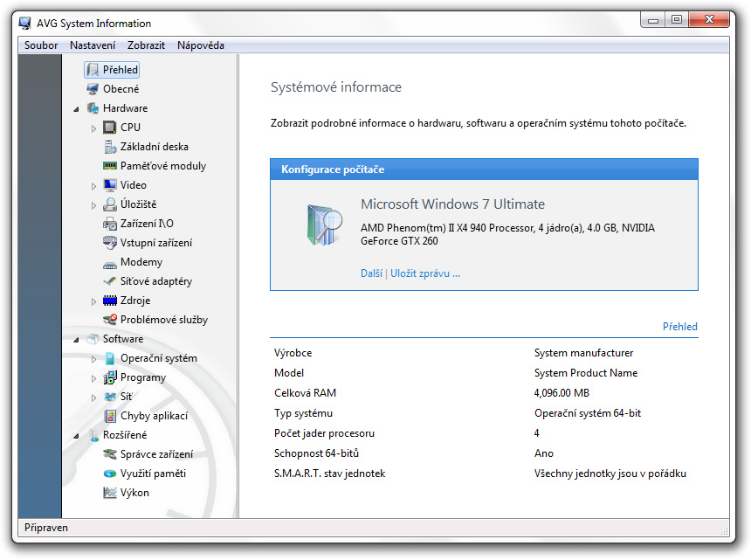The width and height of the screenshot is (751, 560).
Task: Select Výkon label in the tree
Action: (134, 493)
